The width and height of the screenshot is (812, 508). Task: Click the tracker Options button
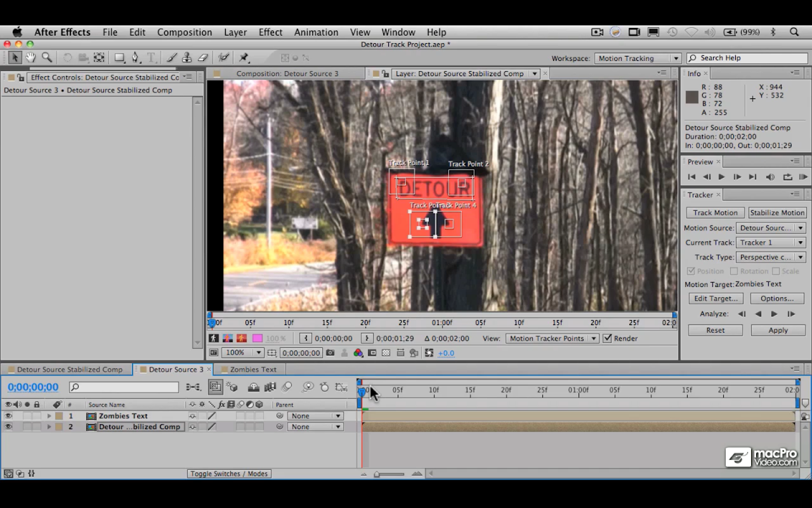(x=777, y=298)
